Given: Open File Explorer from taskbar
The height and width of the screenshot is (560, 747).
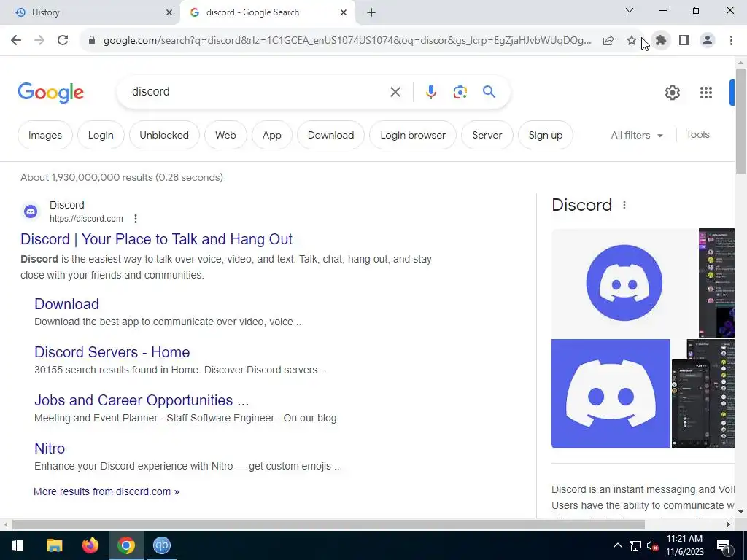Looking at the screenshot, I should [x=54, y=545].
